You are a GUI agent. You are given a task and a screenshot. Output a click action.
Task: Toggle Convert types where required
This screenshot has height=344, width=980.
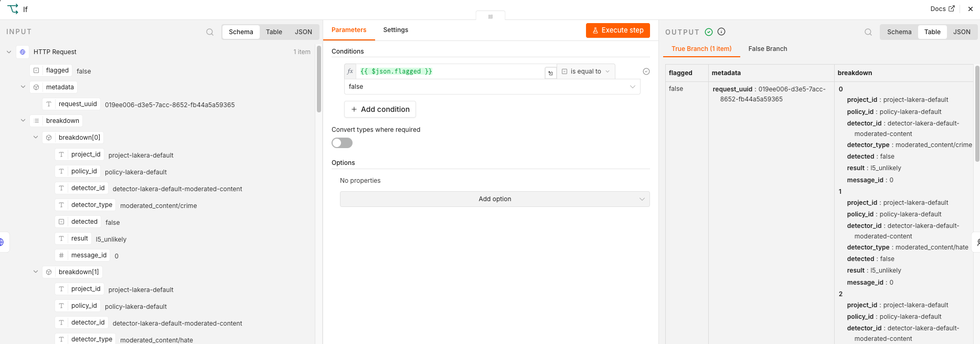[342, 143]
